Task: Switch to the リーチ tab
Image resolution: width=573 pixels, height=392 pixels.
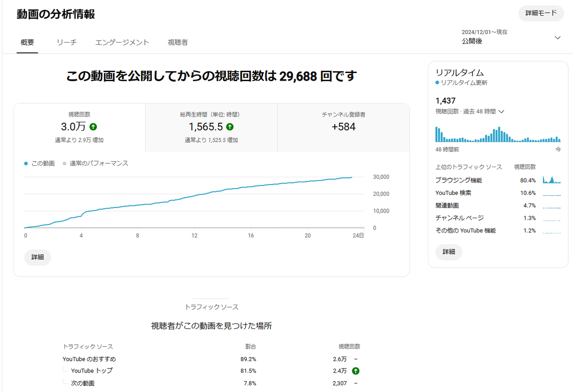Action: (x=66, y=42)
